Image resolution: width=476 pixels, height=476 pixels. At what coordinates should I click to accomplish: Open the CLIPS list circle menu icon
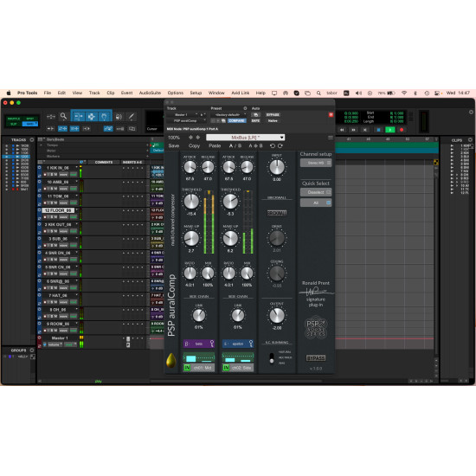470,139
